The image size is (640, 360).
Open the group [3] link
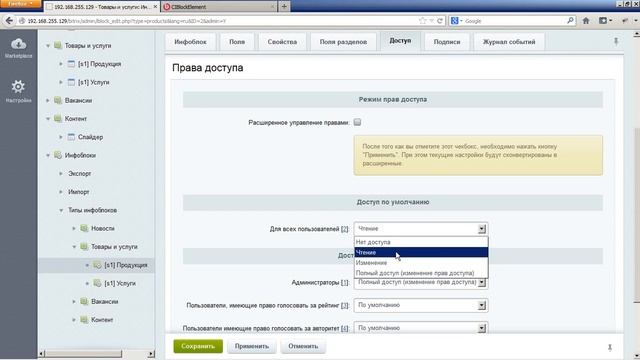point(345,305)
